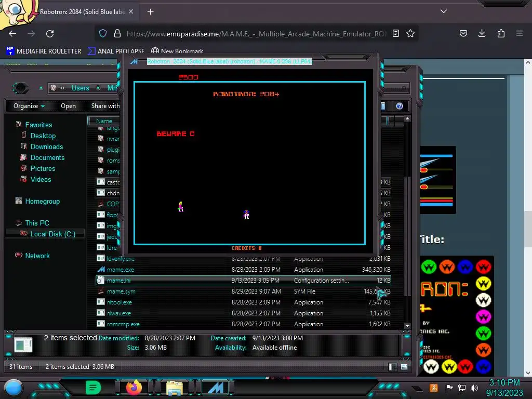Sort files by the Name column header
Screen dimensions: 532x399
pos(104,121)
